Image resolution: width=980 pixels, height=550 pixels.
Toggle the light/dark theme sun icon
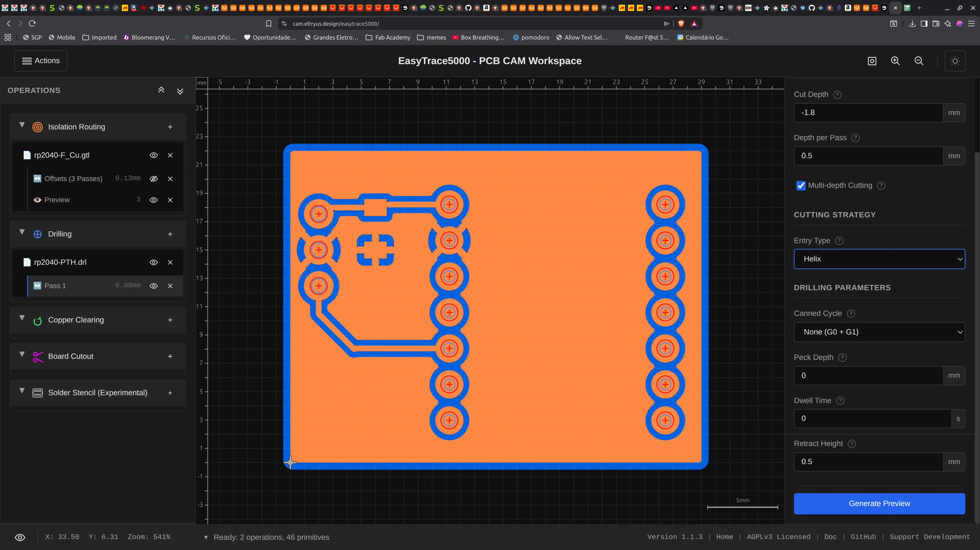(x=955, y=61)
